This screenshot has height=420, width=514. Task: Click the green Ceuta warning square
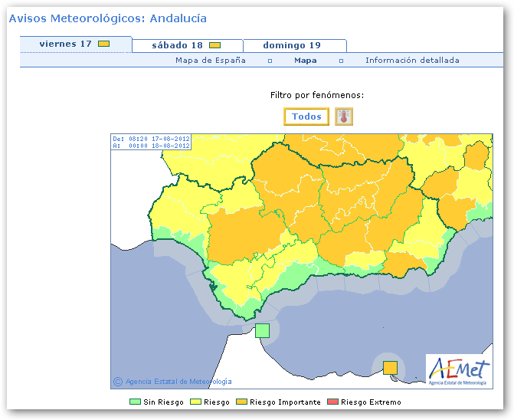[262, 330]
